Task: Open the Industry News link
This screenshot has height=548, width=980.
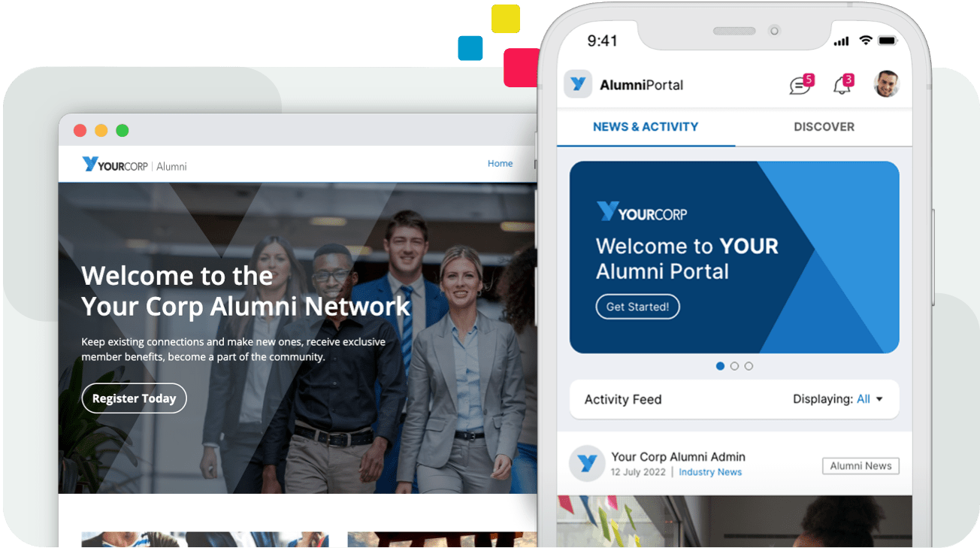Action: coord(710,472)
